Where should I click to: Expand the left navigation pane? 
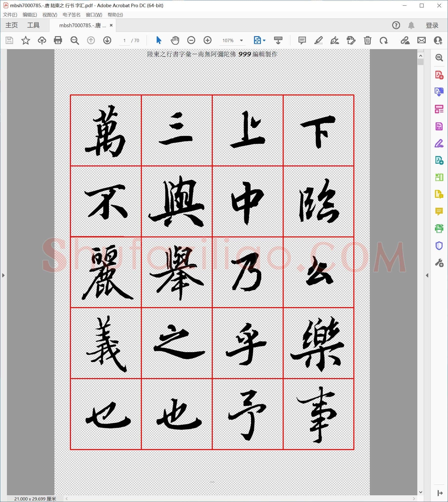click(x=3, y=275)
